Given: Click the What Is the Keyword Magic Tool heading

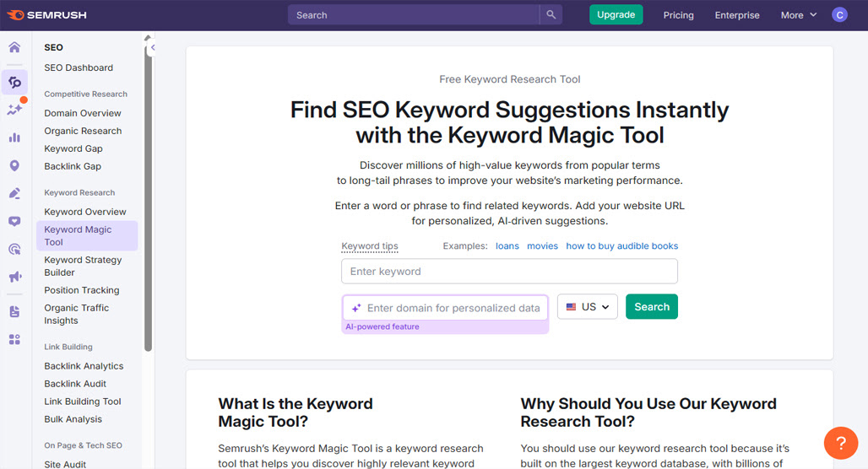Looking at the screenshot, I should (x=296, y=412).
